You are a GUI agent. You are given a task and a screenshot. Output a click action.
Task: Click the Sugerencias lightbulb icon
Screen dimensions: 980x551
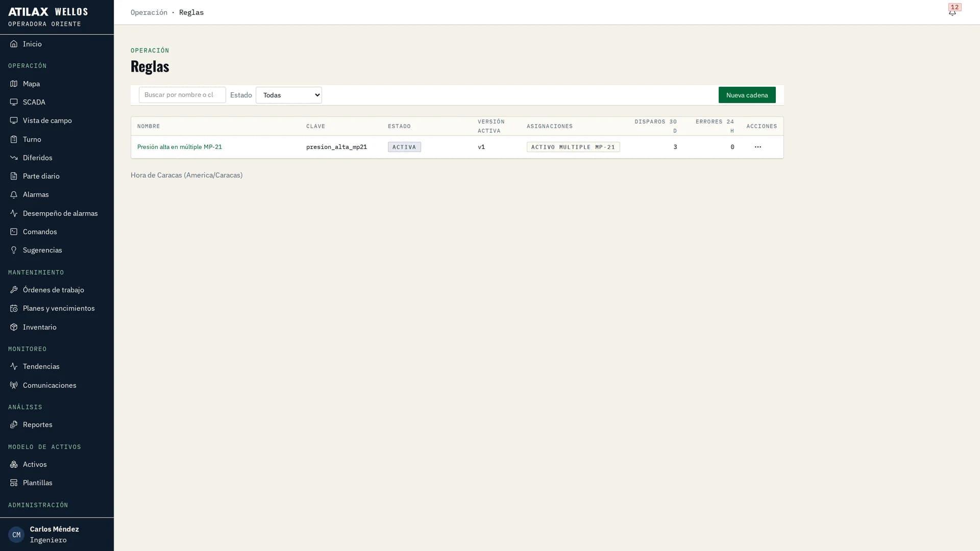coord(14,250)
